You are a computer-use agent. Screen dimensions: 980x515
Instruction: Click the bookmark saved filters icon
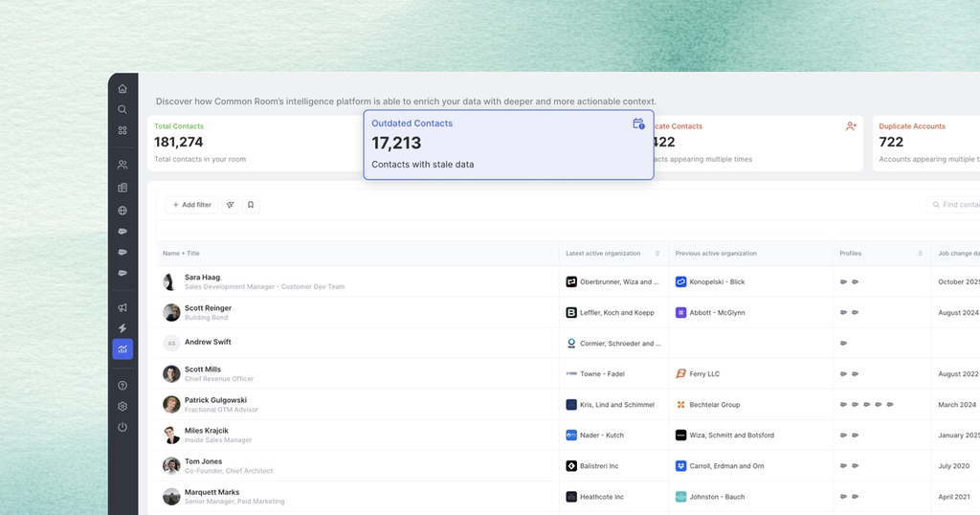pos(251,205)
